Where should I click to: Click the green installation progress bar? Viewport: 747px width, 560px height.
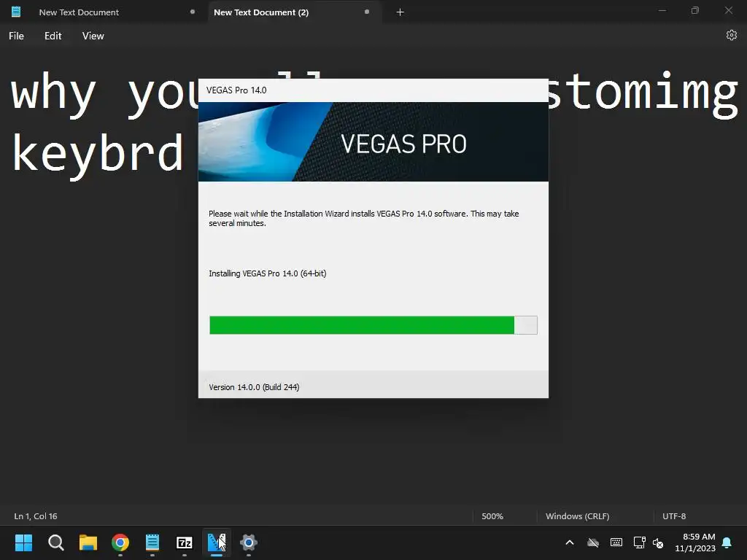pos(373,325)
